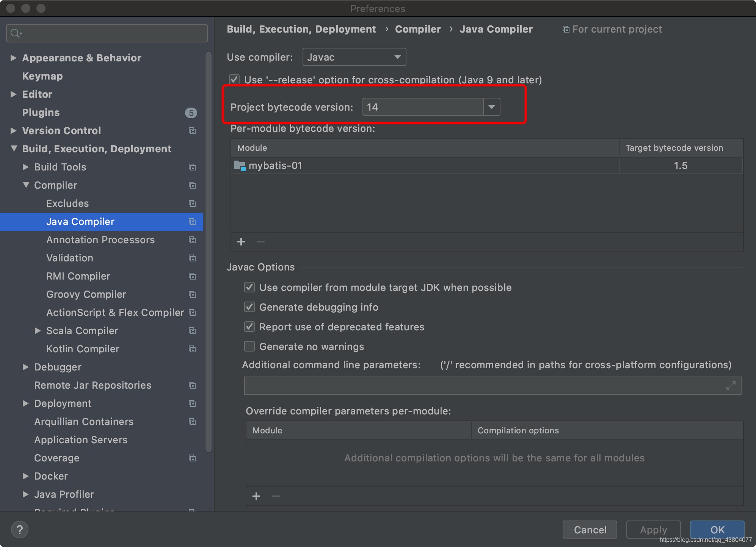
Task: Click the project-level icon beside ActionScript & Flex Compiler
Action: click(192, 313)
